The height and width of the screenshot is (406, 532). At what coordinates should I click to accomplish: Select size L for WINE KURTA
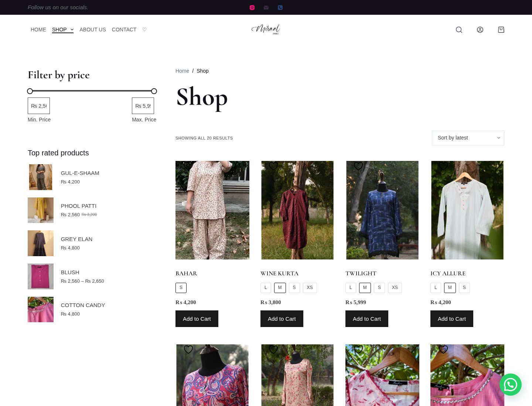(x=266, y=288)
